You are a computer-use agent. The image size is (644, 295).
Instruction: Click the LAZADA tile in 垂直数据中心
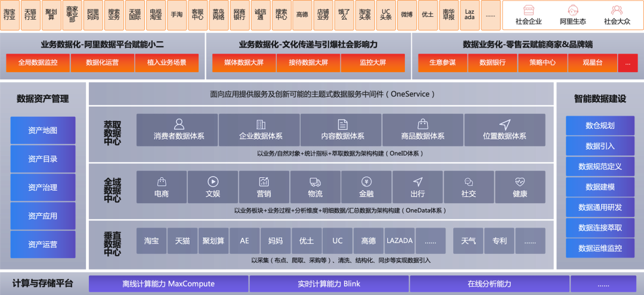click(400, 241)
